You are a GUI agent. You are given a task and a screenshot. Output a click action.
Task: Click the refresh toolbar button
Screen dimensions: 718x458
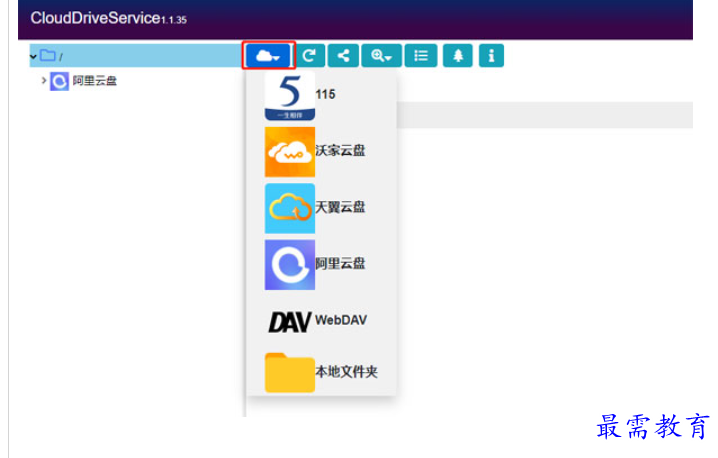310,56
